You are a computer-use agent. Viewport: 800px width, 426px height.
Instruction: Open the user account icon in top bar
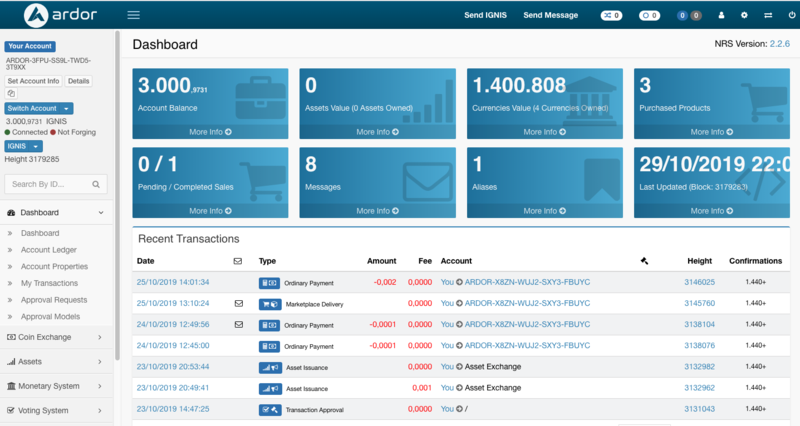point(721,15)
